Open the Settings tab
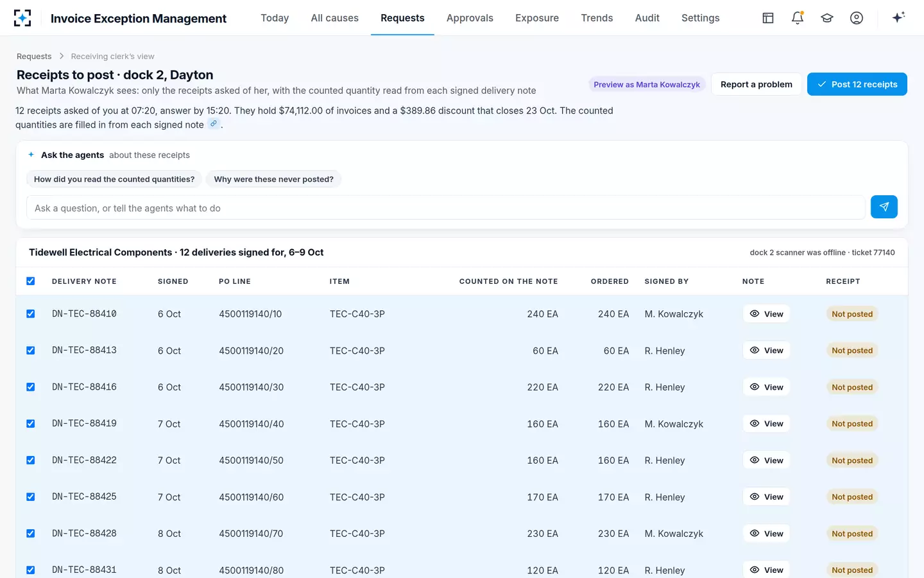This screenshot has height=578, width=924. point(701,18)
